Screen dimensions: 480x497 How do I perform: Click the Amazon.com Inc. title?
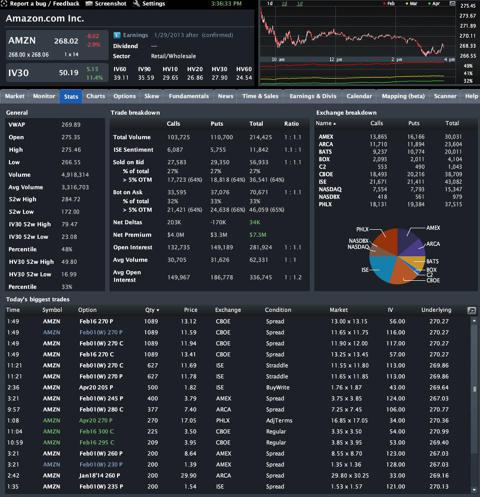coord(45,18)
